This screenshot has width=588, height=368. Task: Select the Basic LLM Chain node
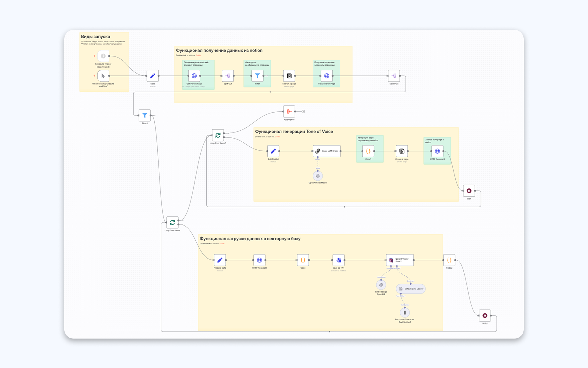326,151
